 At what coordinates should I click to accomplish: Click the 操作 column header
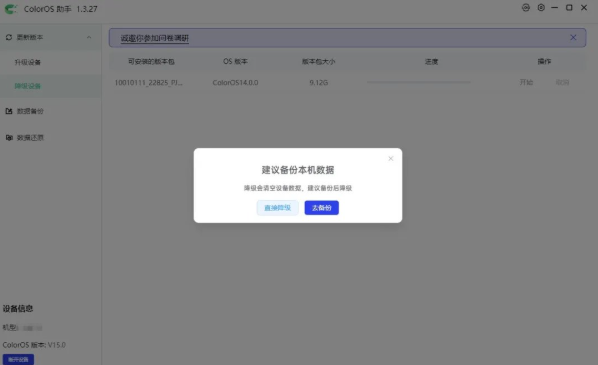tap(544, 61)
